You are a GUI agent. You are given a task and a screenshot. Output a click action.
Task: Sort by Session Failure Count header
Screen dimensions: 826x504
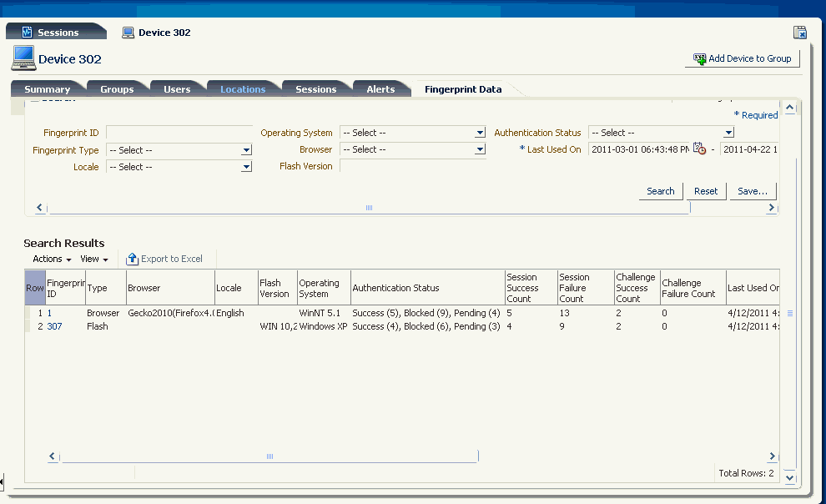[x=586, y=288]
